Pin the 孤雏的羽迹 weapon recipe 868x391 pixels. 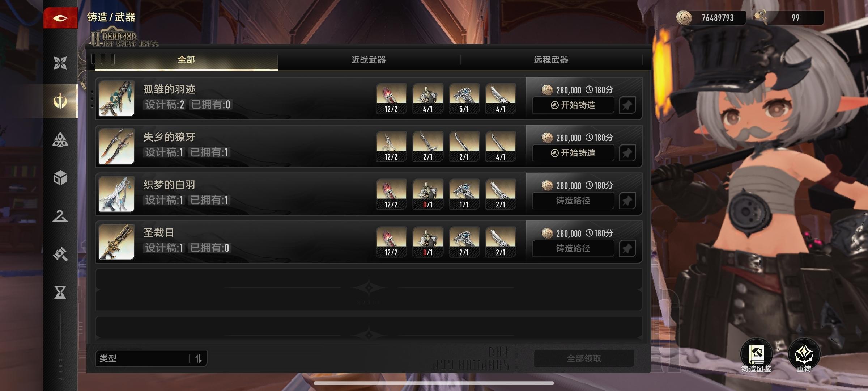coord(627,105)
